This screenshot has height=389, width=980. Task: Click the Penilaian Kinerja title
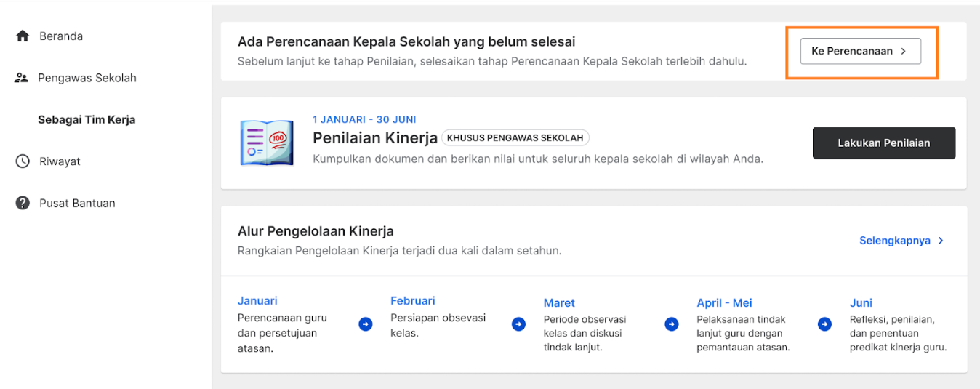pos(375,138)
